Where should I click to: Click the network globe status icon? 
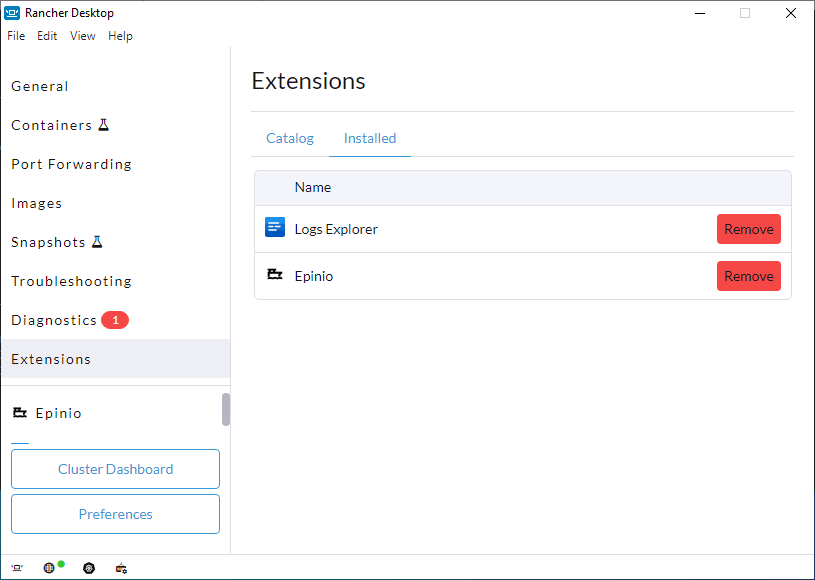pos(49,568)
